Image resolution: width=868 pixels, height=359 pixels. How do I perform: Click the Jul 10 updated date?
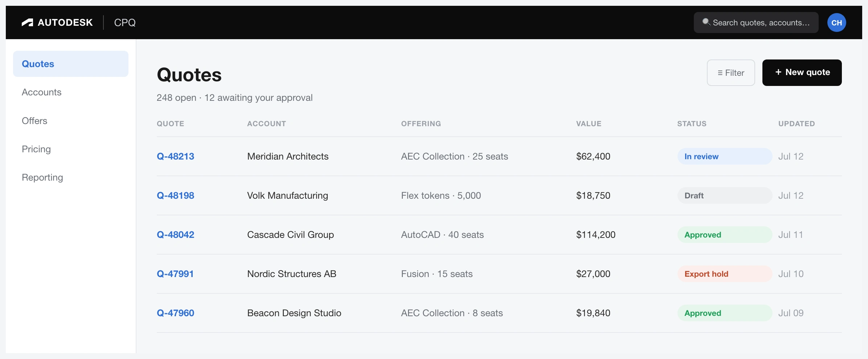pos(791,274)
